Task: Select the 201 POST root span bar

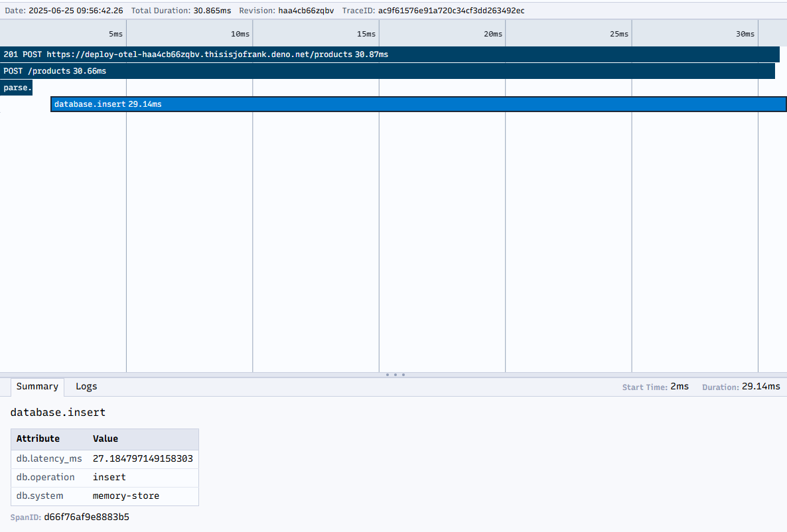Action: tap(390, 54)
